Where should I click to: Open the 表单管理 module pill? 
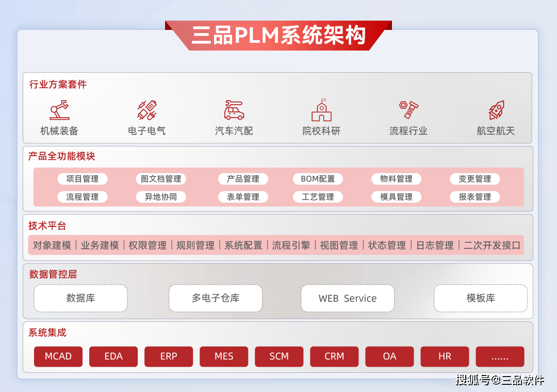(243, 197)
